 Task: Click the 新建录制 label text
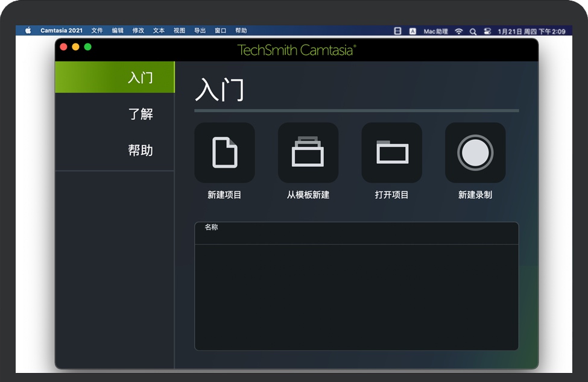(x=475, y=195)
